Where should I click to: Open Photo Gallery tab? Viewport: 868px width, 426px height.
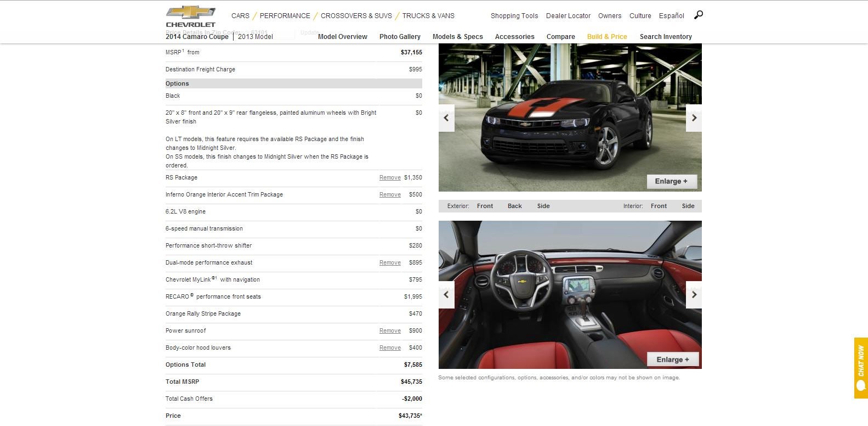pyautogui.click(x=400, y=37)
